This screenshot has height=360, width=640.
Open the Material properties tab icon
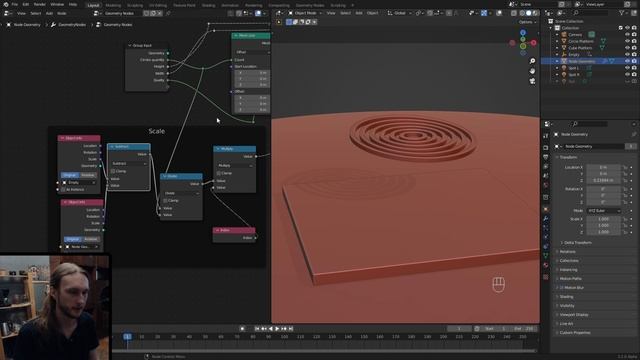pyautogui.click(x=546, y=265)
